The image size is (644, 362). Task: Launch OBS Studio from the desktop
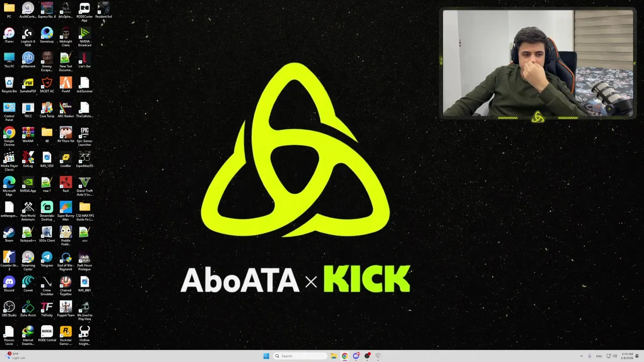pyautogui.click(x=9, y=309)
